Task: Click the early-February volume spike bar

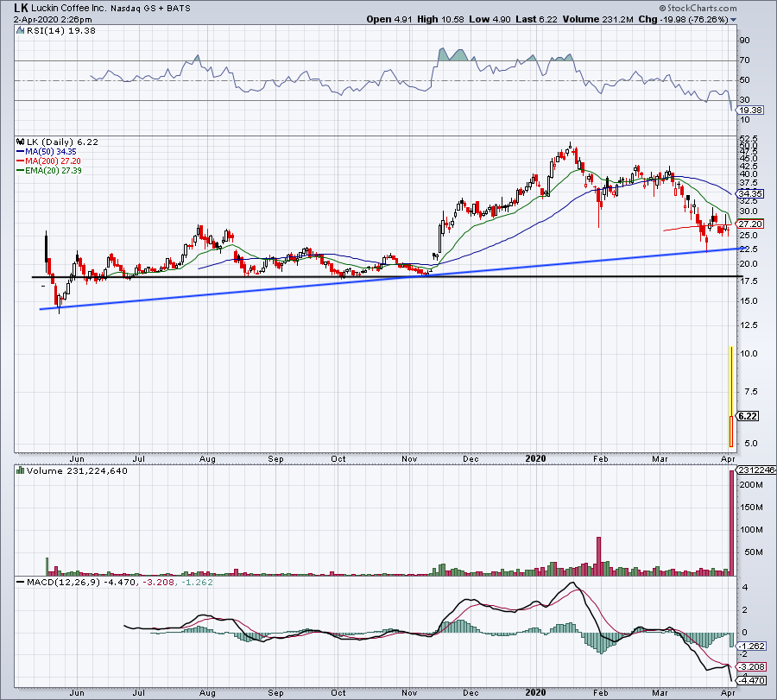Action: pos(598,556)
